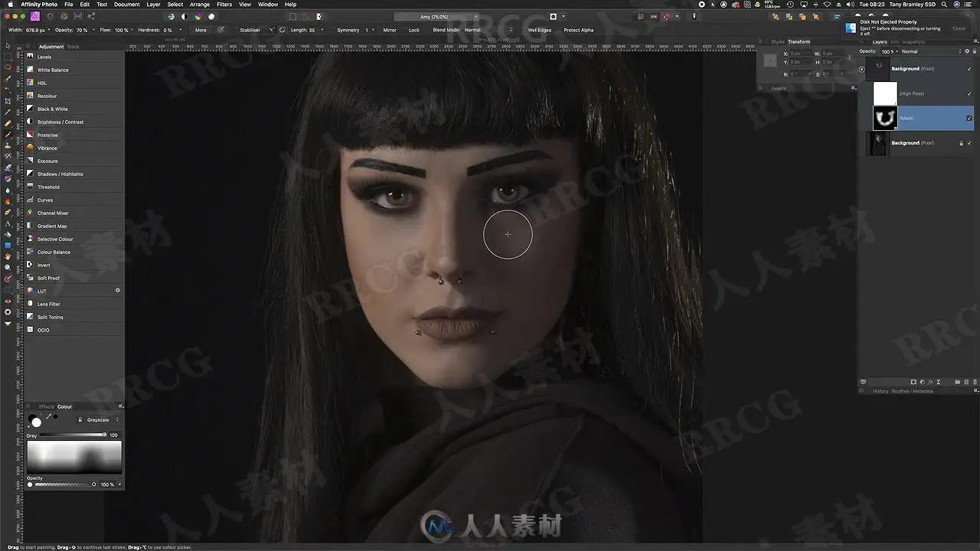
Task: Select the High Pass layer thumbnail
Action: click(885, 93)
